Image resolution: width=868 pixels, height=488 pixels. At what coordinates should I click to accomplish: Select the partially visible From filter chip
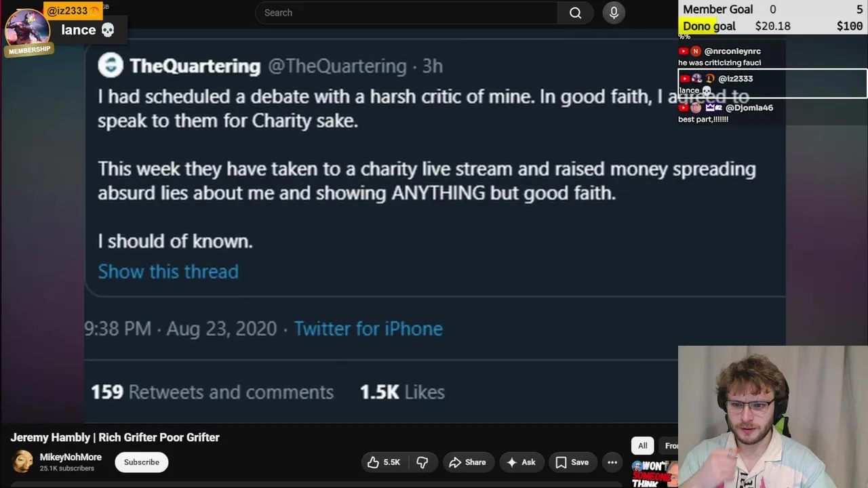[671, 445]
